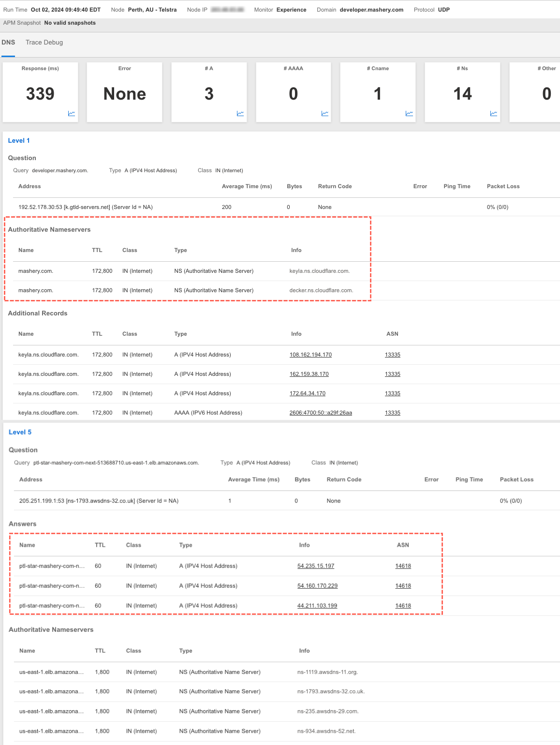560x745 pixels.
Task: Click nameserver ns-1119.awsdns-11.org. entry
Action: click(327, 672)
